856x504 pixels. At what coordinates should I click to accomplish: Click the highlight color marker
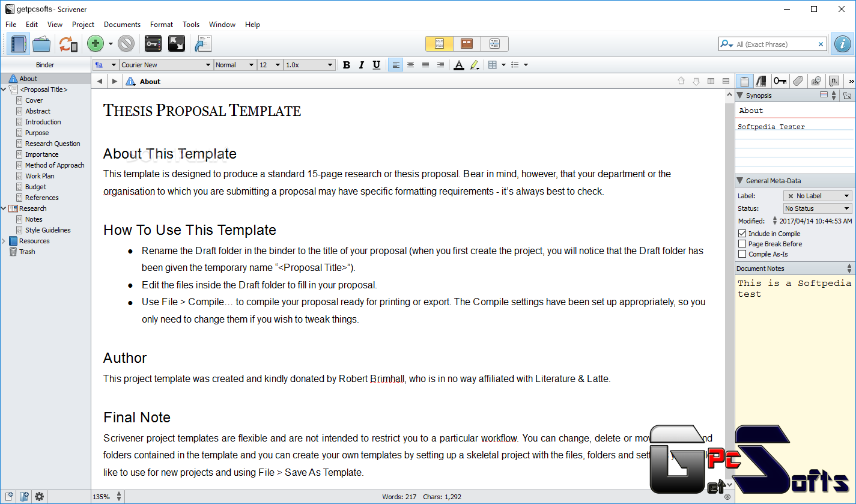pos(474,65)
